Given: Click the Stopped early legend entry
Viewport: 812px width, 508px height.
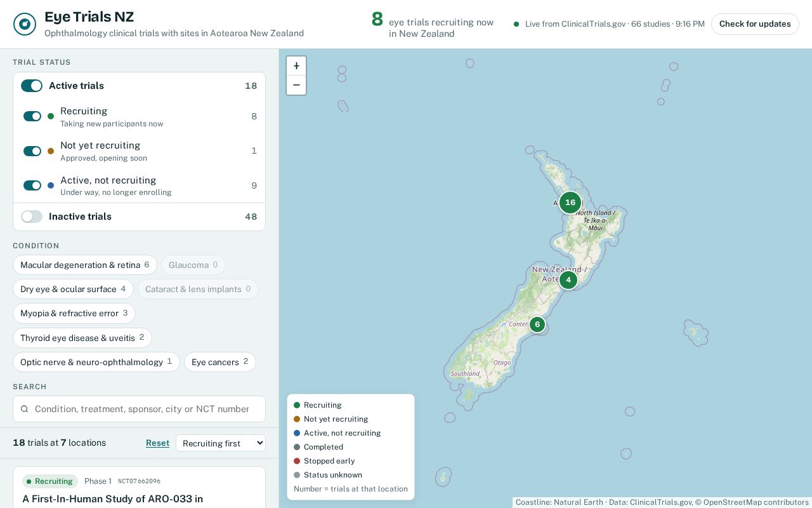Looking at the screenshot, I should (x=324, y=461).
